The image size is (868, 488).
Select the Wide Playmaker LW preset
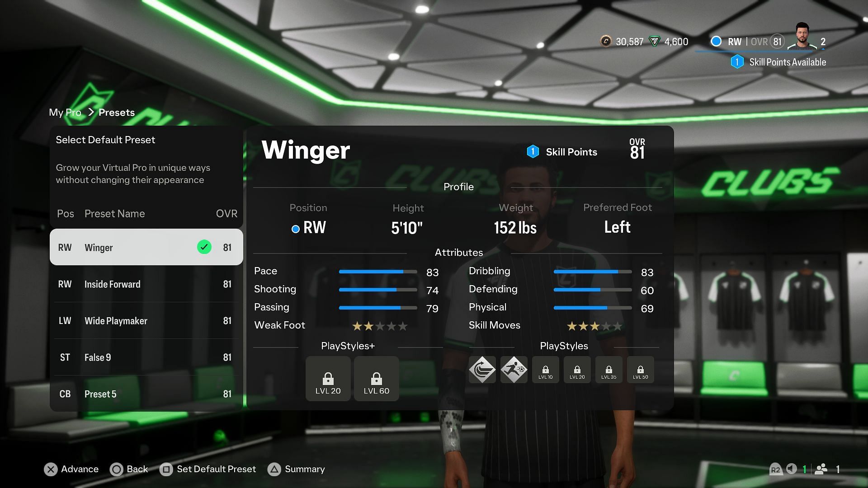click(146, 320)
